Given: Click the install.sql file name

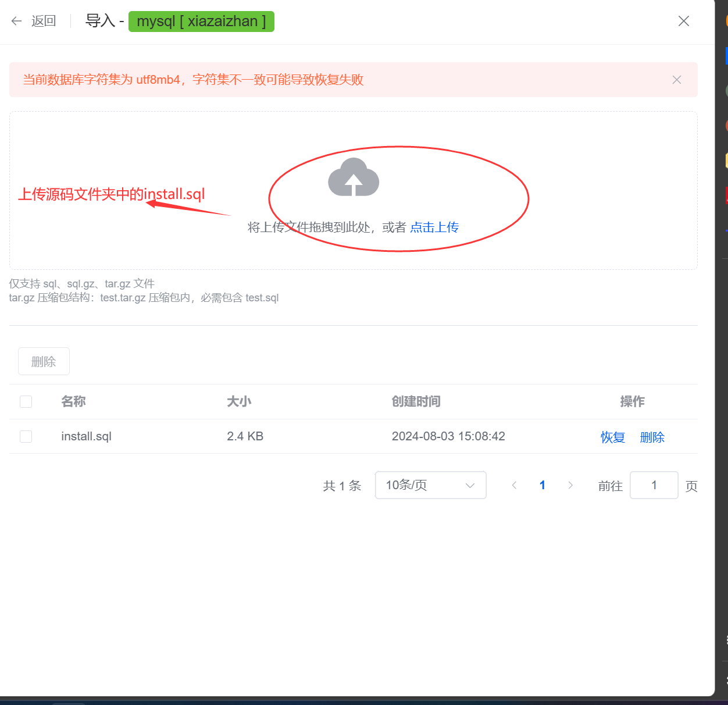Looking at the screenshot, I should tap(86, 436).
